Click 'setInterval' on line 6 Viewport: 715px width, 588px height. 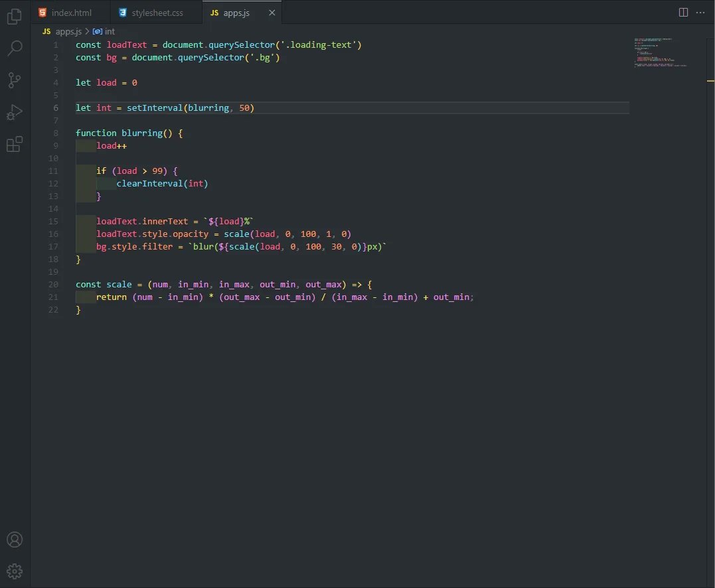pos(155,108)
